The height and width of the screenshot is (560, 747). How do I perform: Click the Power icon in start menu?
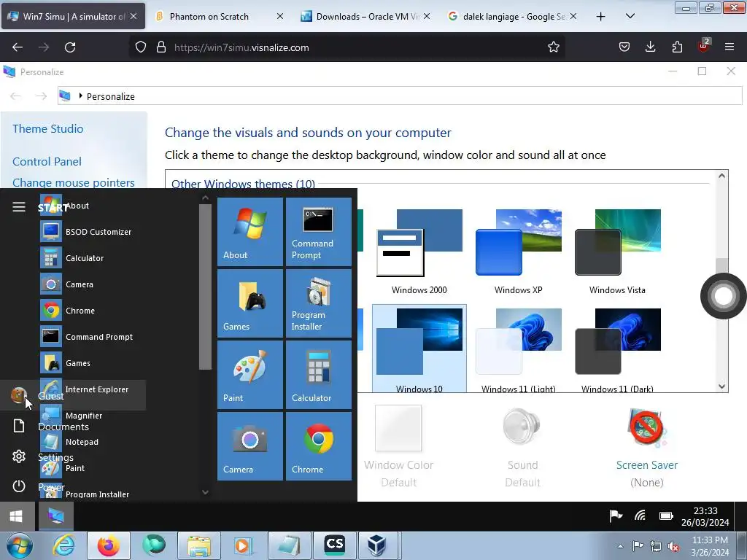pyautogui.click(x=18, y=486)
